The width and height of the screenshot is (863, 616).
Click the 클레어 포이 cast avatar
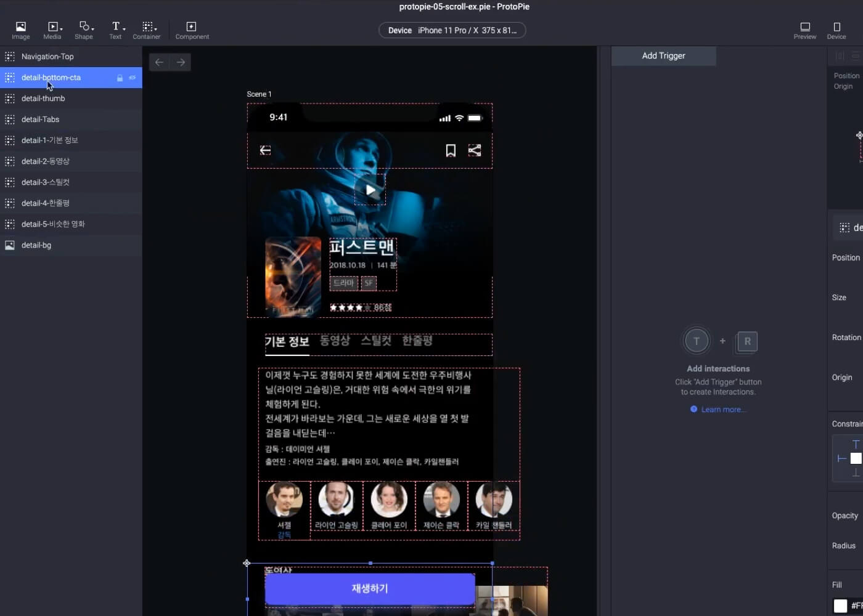389,500
